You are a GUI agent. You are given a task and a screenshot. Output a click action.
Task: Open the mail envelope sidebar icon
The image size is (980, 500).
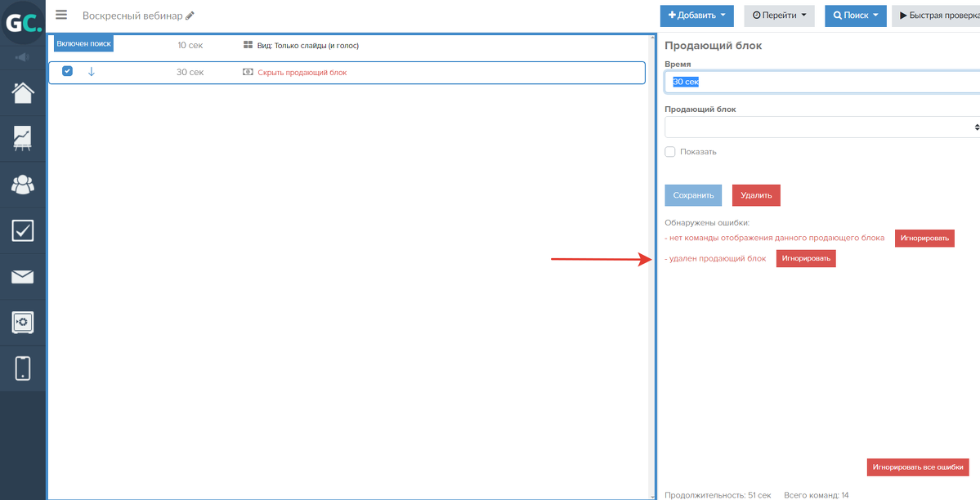[23, 277]
